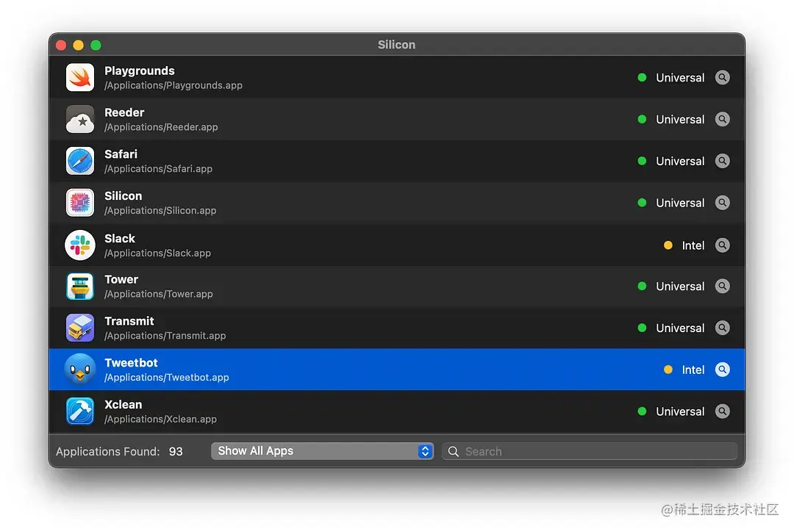
Task: Select the Xclean app name
Action: point(123,404)
